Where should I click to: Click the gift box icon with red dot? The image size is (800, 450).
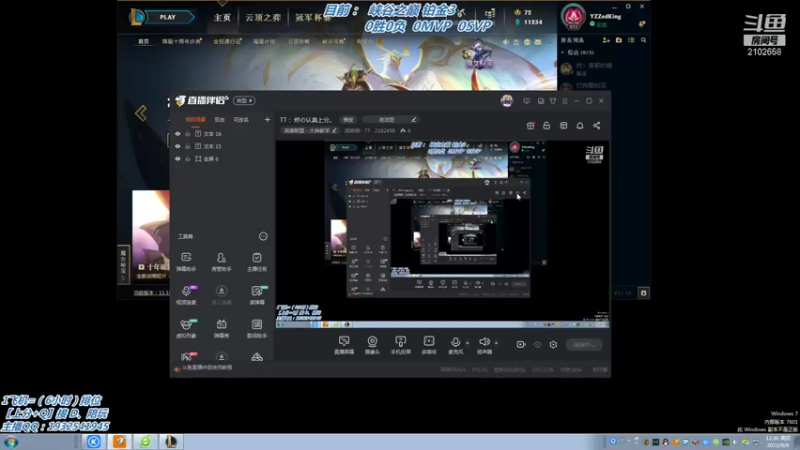531,126
